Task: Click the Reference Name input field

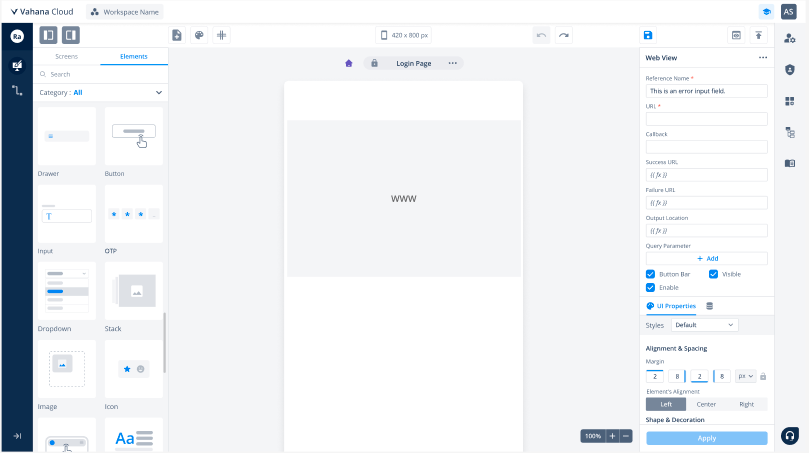Action: click(706, 91)
